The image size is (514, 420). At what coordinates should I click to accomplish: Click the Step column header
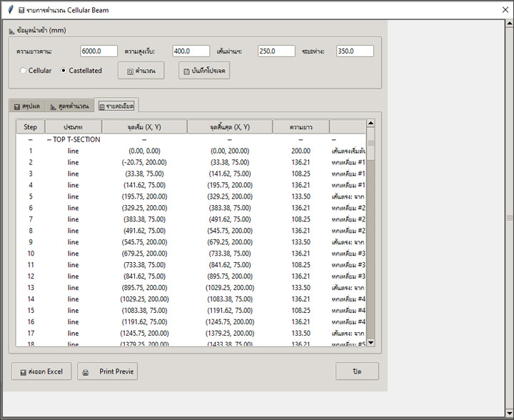click(31, 127)
